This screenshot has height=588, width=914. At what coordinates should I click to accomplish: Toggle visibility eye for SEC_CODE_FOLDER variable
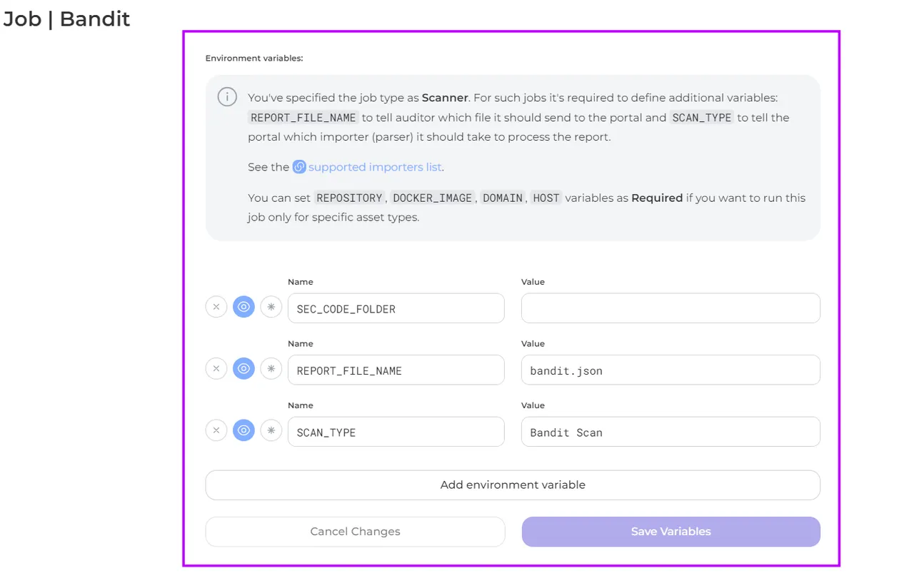[243, 307]
